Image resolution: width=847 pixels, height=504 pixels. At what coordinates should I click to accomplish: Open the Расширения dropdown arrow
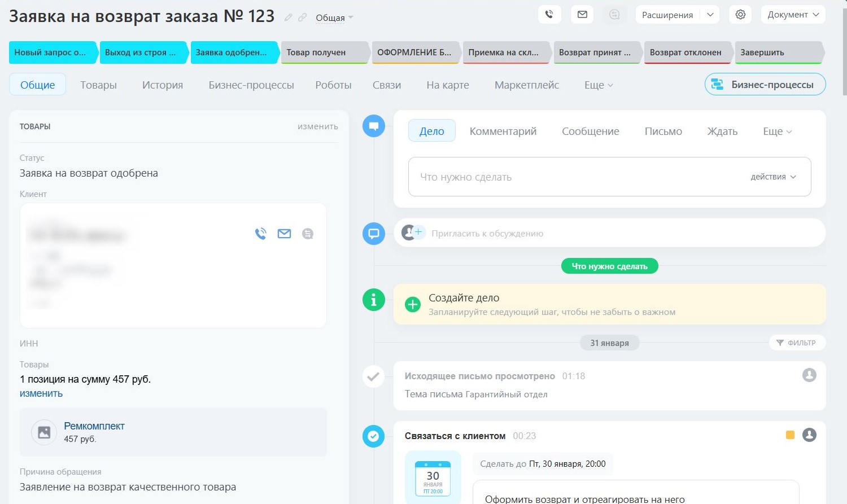(710, 15)
